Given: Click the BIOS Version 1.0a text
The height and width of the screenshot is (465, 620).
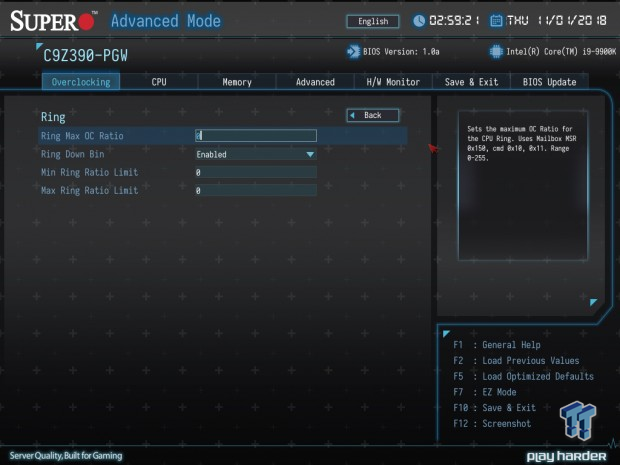Looking at the screenshot, I should tap(401, 52).
